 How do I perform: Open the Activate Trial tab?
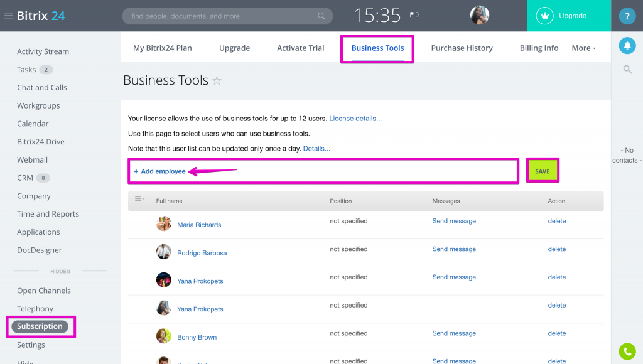(301, 48)
